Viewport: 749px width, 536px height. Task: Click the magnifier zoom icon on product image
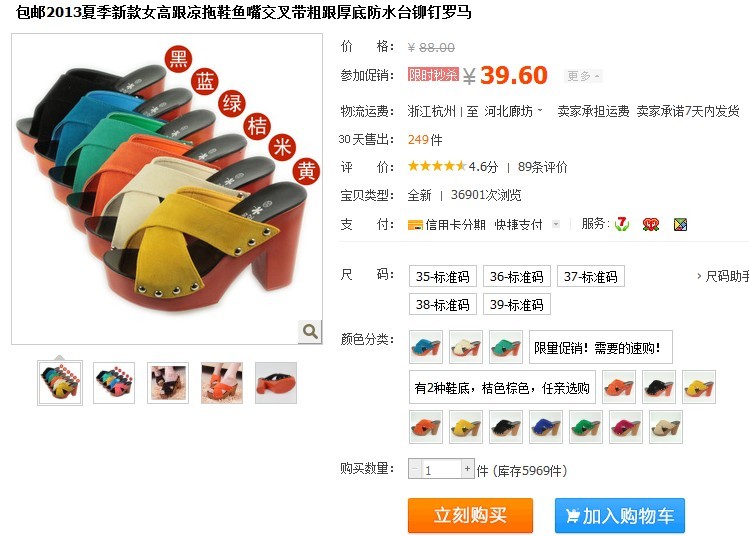click(x=310, y=331)
